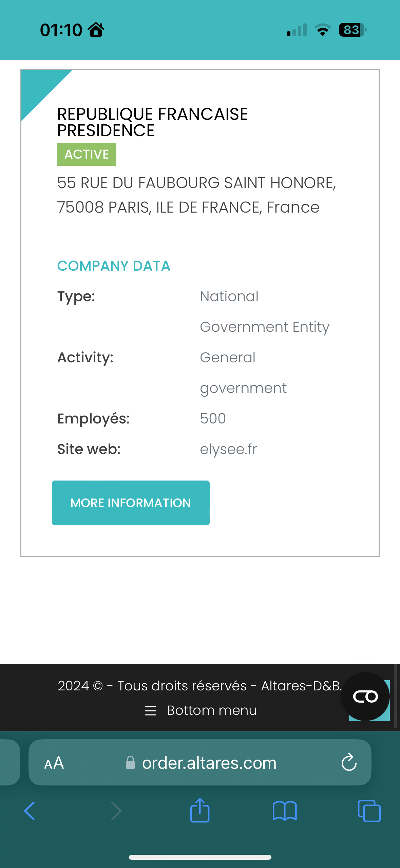This screenshot has width=400, height=868.
Task: Open the Bottom menu label
Action: click(x=212, y=710)
